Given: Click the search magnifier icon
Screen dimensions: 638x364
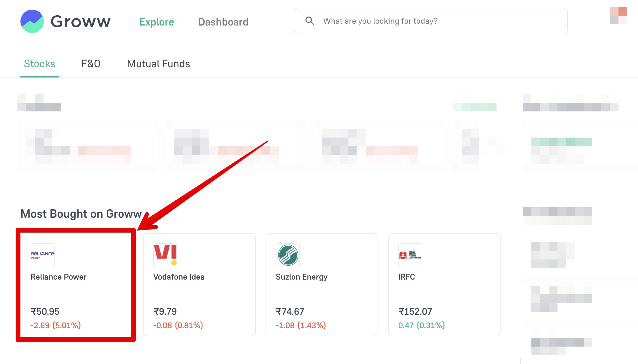Looking at the screenshot, I should point(310,21).
